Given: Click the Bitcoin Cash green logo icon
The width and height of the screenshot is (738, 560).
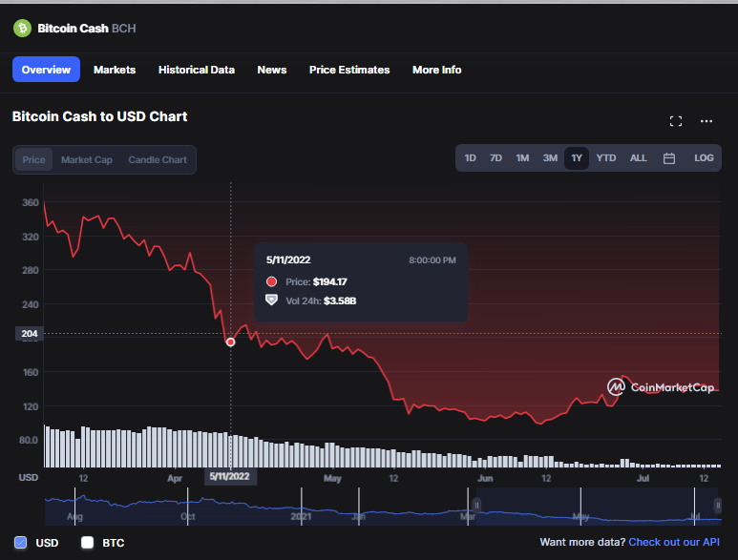Looking at the screenshot, I should tap(22, 29).
